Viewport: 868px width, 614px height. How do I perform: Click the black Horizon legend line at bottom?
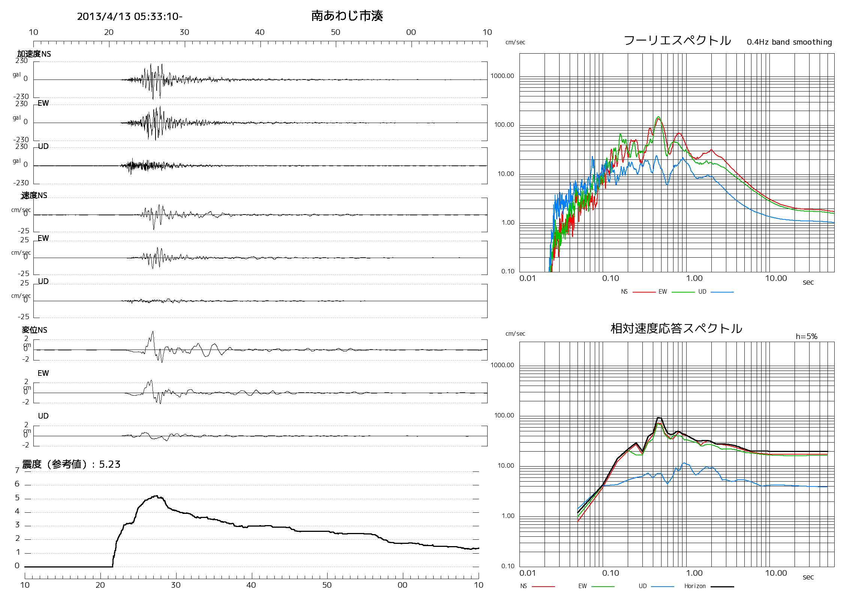click(722, 587)
